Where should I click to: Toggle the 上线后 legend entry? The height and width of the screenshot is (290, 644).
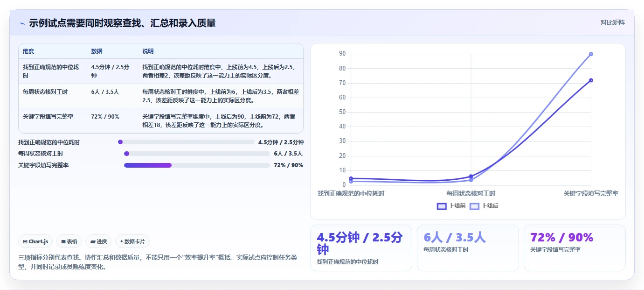point(484,206)
